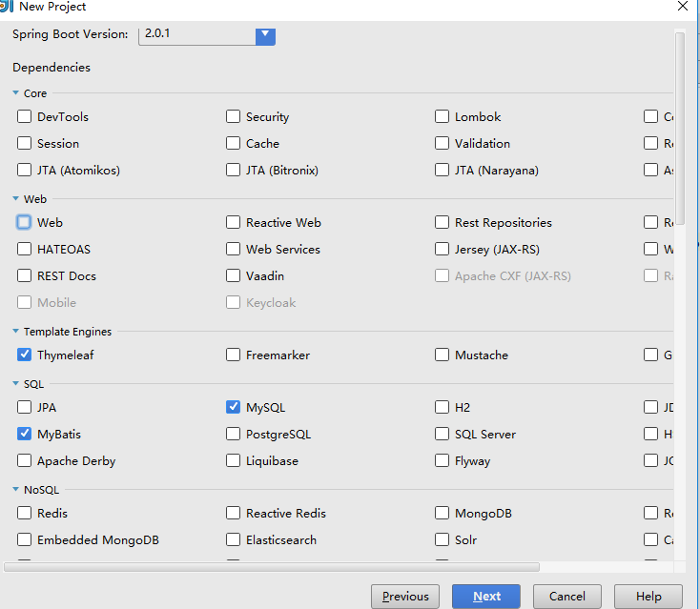The height and width of the screenshot is (609, 700).
Task: Check the JPA checkbox
Action: pyautogui.click(x=24, y=407)
